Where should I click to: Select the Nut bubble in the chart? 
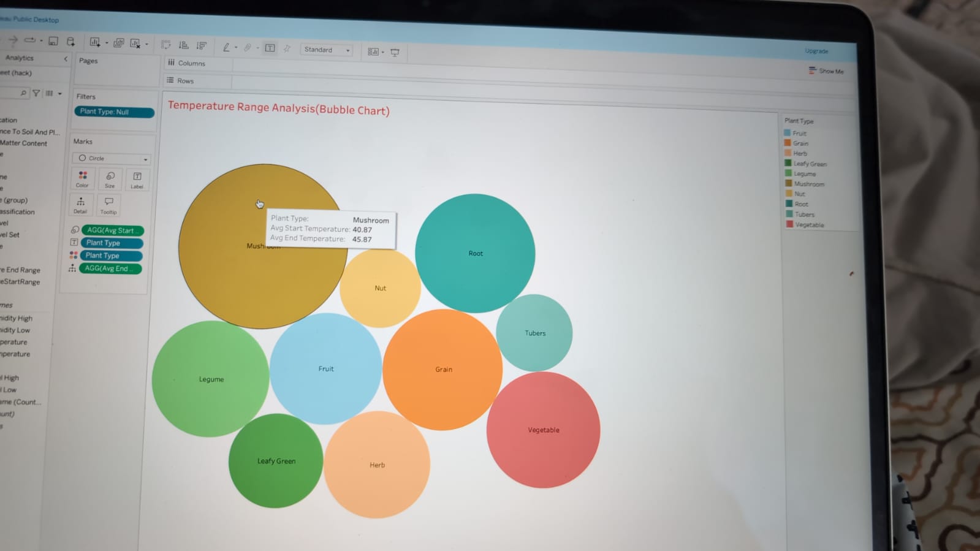click(x=380, y=288)
